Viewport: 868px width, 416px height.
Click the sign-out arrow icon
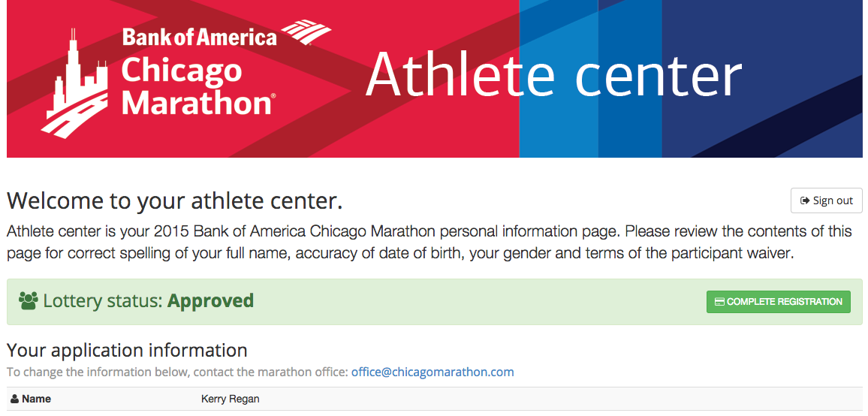pyautogui.click(x=805, y=200)
